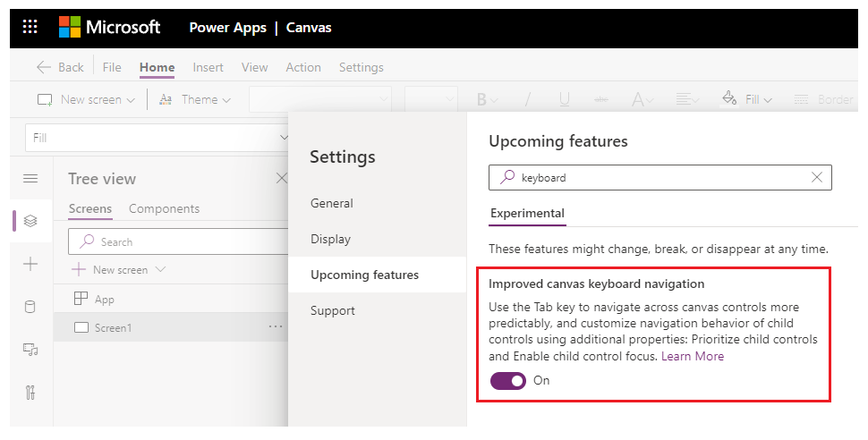Viewport: 868px width, 440px height.
Task: Open the Advanced tools icon
Action: point(30,393)
